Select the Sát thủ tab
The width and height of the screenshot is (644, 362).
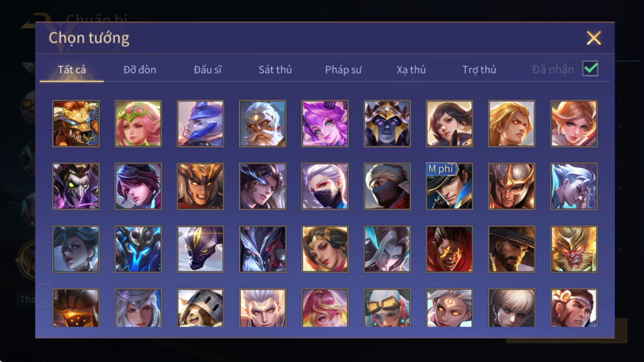coord(275,70)
